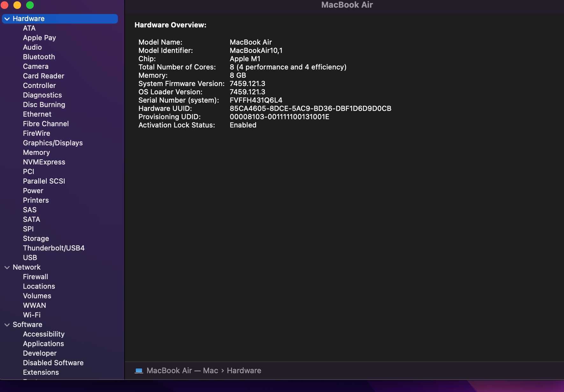Select Ethernet in the sidebar
This screenshot has height=392, width=564.
pyautogui.click(x=37, y=114)
